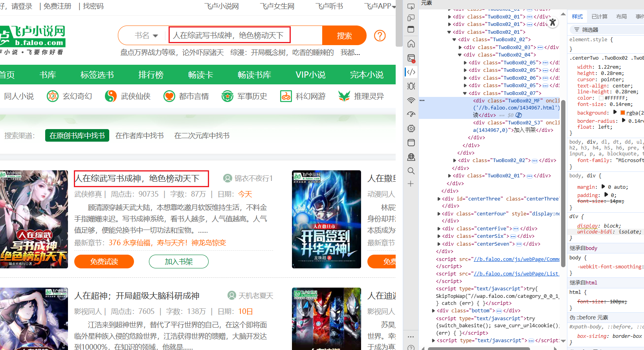
Task: Click author 锦衣不夜行 link
Action: 248,179
